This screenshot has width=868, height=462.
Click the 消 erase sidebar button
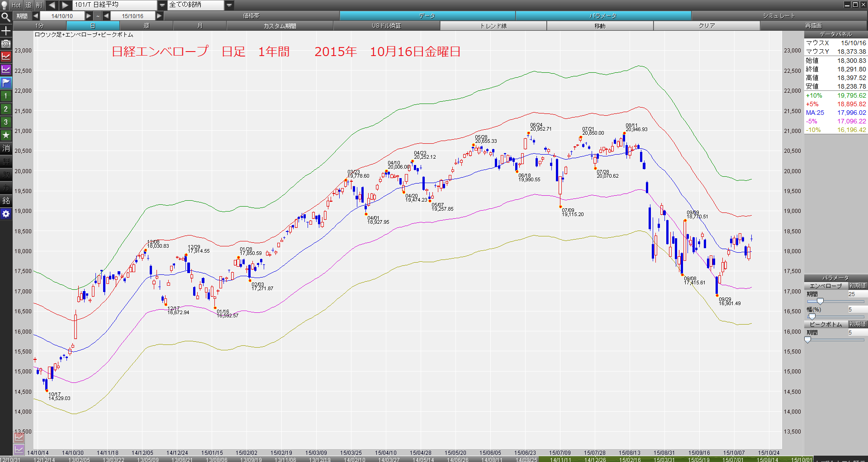point(6,148)
